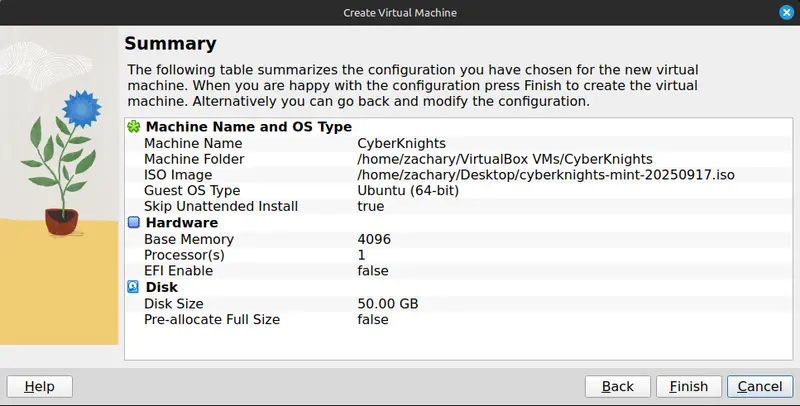Click the Skip Unattended Install true value
Image resolution: width=800 pixels, height=406 pixels.
(370, 207)
